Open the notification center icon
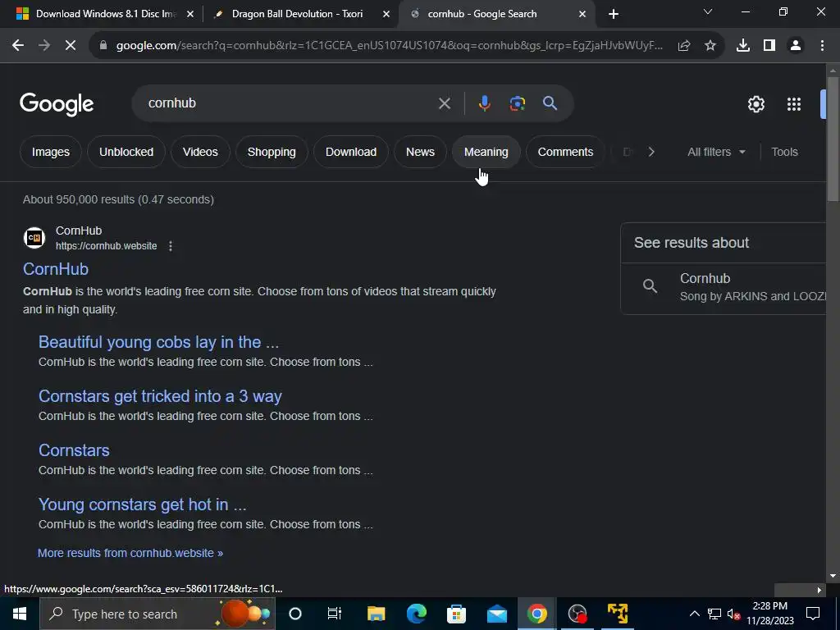This screenshot has width=840, height=630. click(x=813, y=614)
